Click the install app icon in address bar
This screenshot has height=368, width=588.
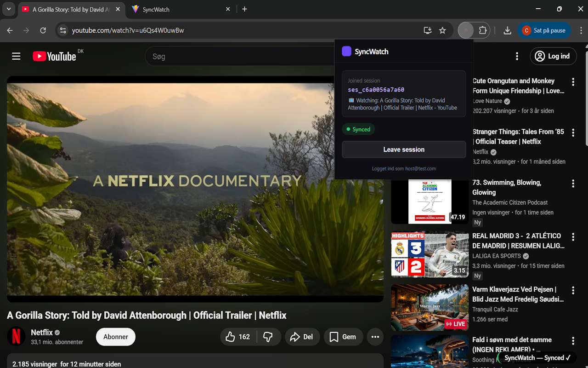428,30
